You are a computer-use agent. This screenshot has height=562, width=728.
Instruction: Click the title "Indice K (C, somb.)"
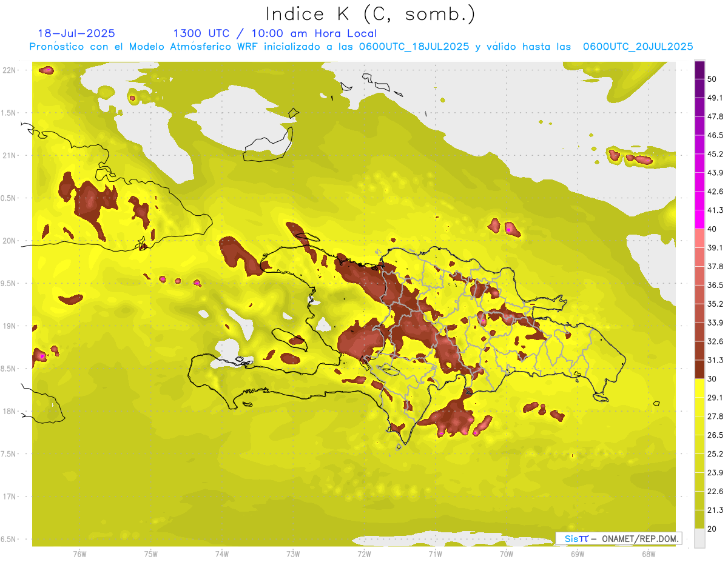coord(370,13)
